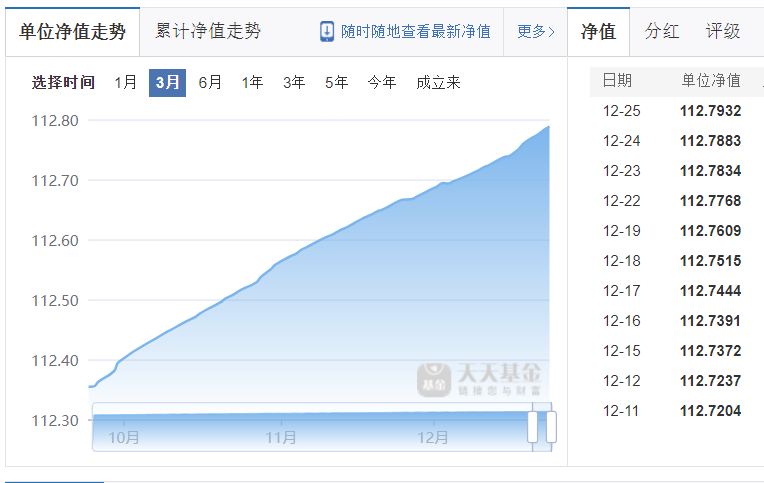Click the net value 112.7883

pos(710,141)
